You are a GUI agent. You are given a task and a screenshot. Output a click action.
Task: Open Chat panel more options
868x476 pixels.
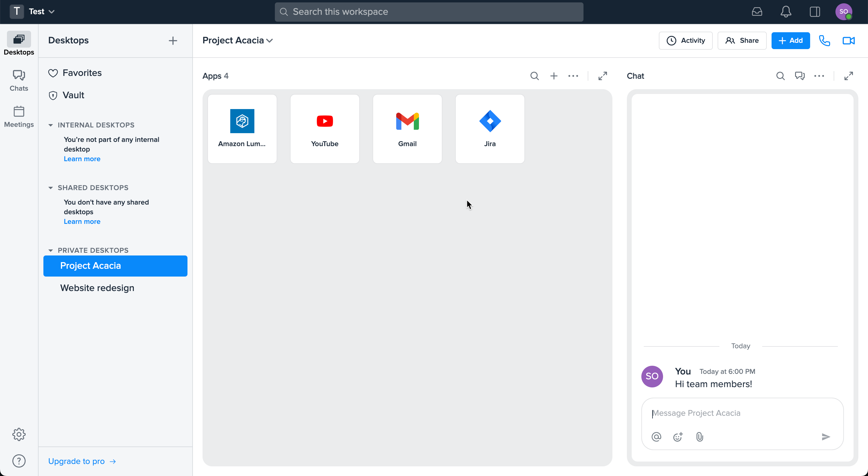click(819, 76)
